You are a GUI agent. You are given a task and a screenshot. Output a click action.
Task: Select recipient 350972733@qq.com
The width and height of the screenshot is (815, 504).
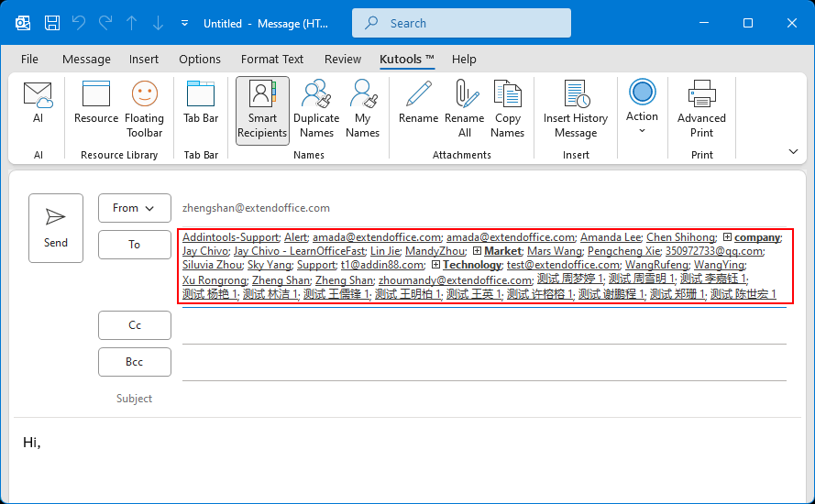click(713, 251)
